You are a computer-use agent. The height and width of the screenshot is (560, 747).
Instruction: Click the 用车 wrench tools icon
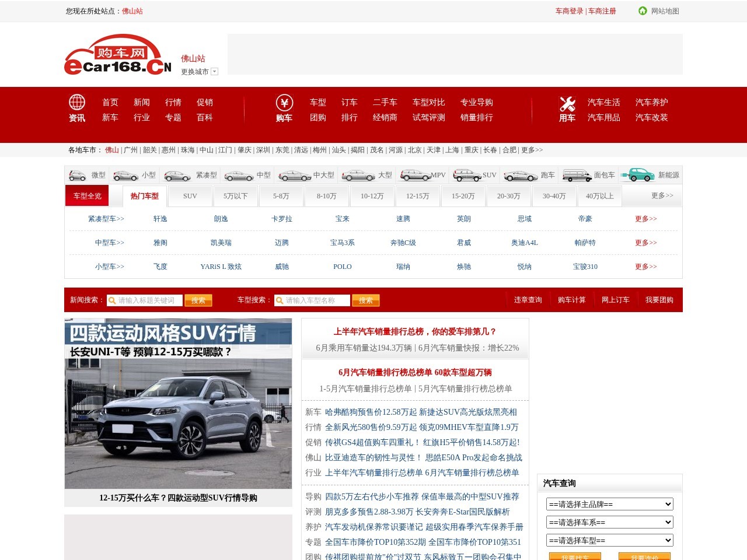pos(567,103)
